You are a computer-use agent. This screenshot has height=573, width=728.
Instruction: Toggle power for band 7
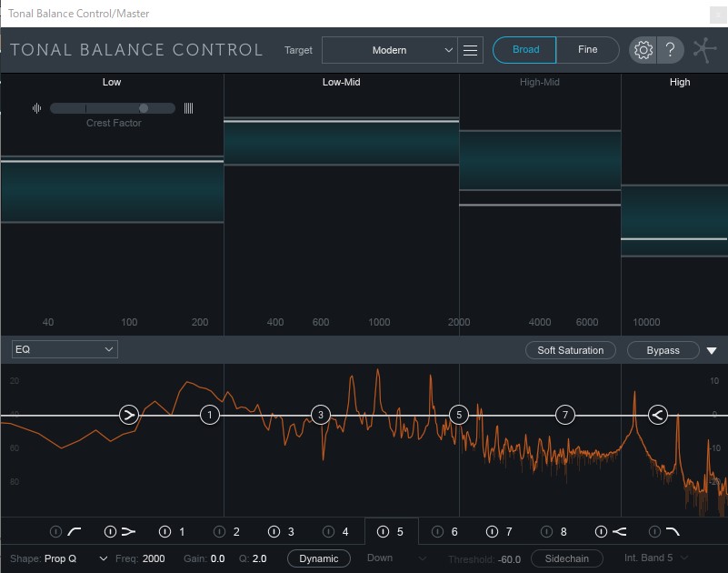click(x=492, y=531)
